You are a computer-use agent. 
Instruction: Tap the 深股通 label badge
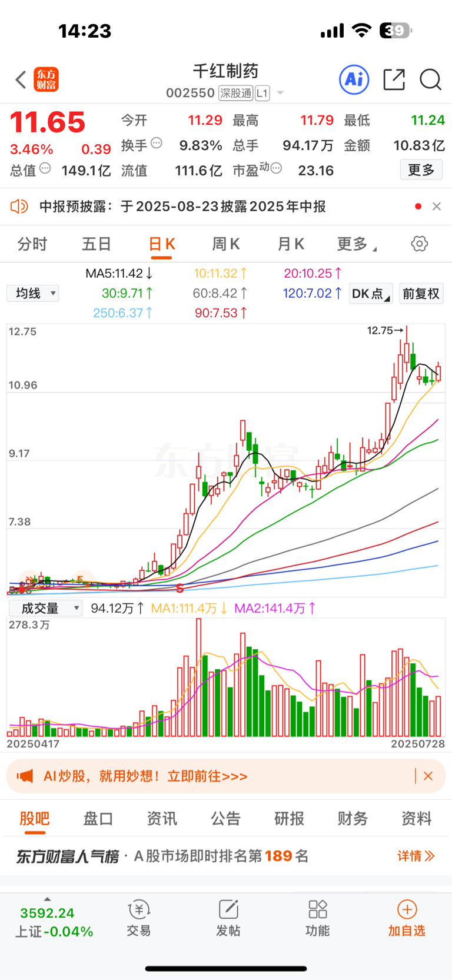[x=235, y=93]
